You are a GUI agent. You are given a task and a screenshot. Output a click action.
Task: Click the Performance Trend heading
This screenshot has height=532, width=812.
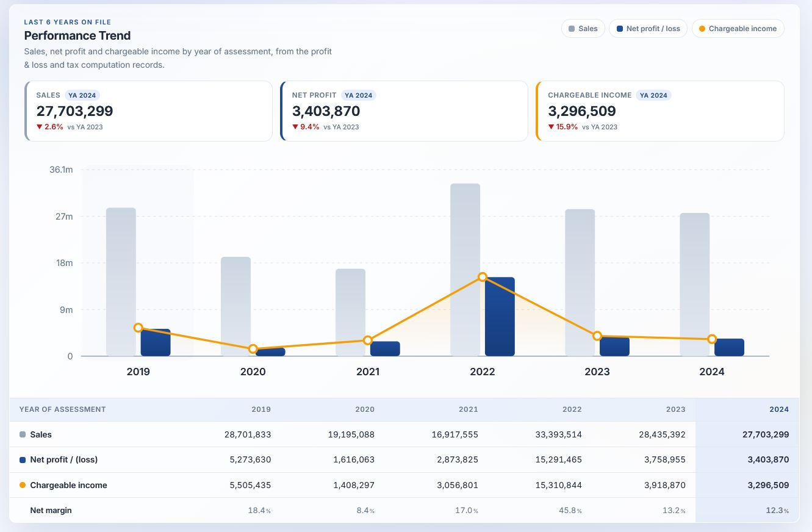(77, 35)
